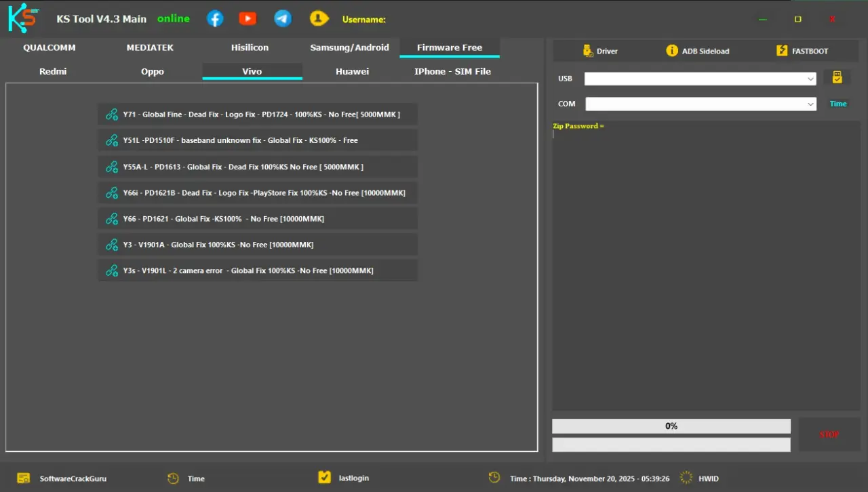Open Y66i PD1621B PlayStore Fix firmware
Viewport: 868px width, 492px height.
point(258,193)
